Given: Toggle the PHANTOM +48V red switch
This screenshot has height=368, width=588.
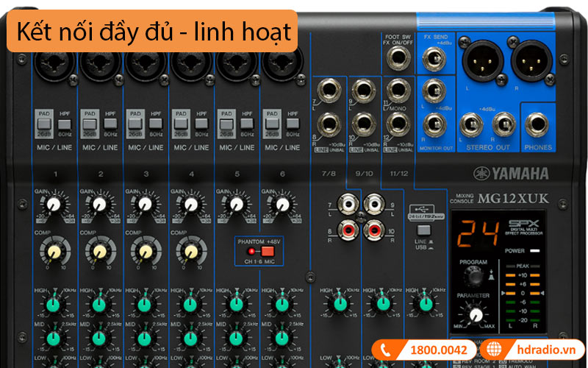Looking at the screenshot, I should pos(268,251).
